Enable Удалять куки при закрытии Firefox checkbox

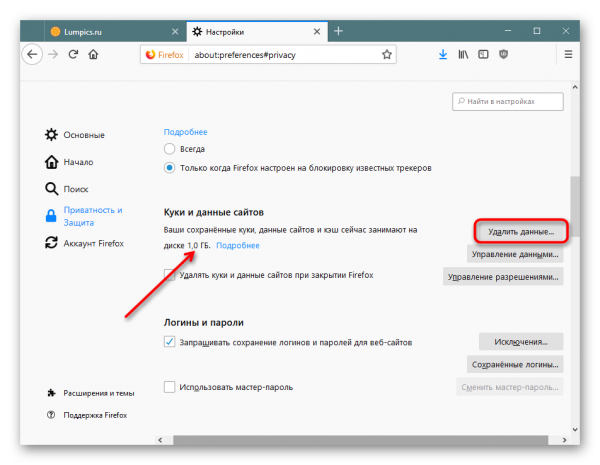point(170,275)
